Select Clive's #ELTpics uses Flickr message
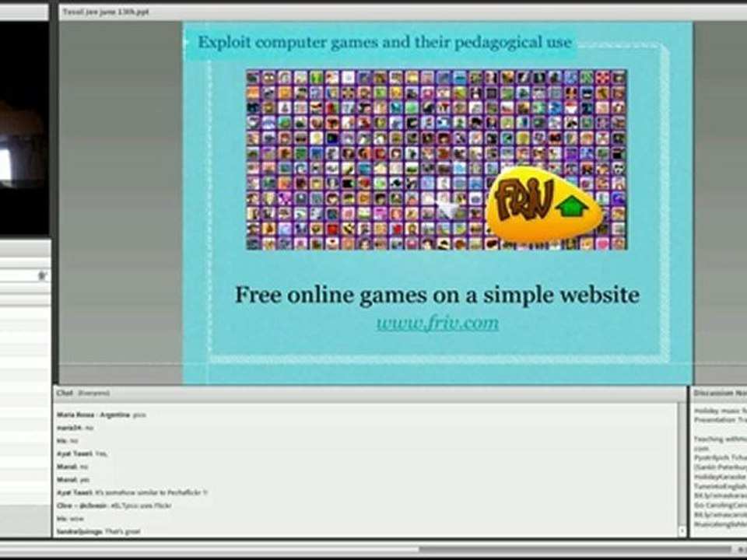The height and width of the screenshot is (560, 747). (x=114, y=506)
